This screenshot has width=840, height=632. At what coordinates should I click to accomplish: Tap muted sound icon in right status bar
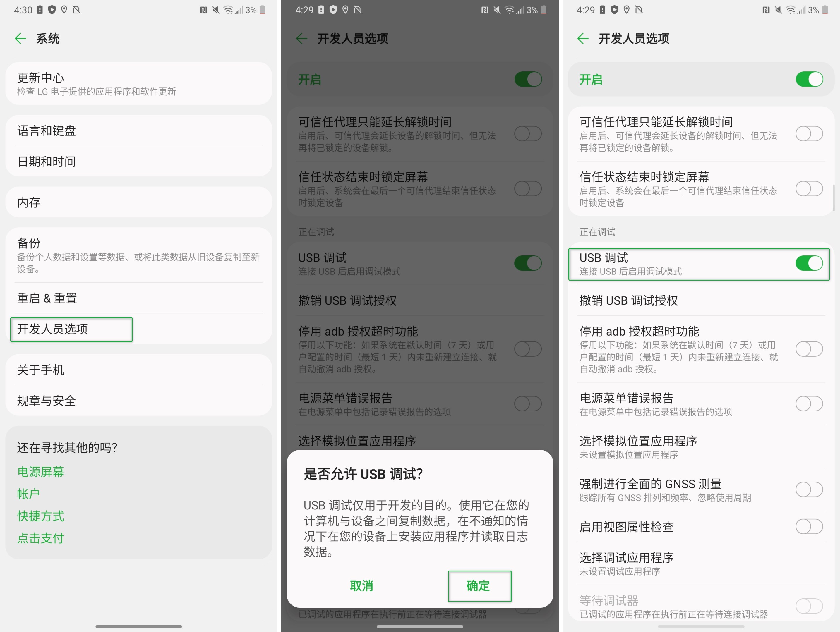[778, 10]
